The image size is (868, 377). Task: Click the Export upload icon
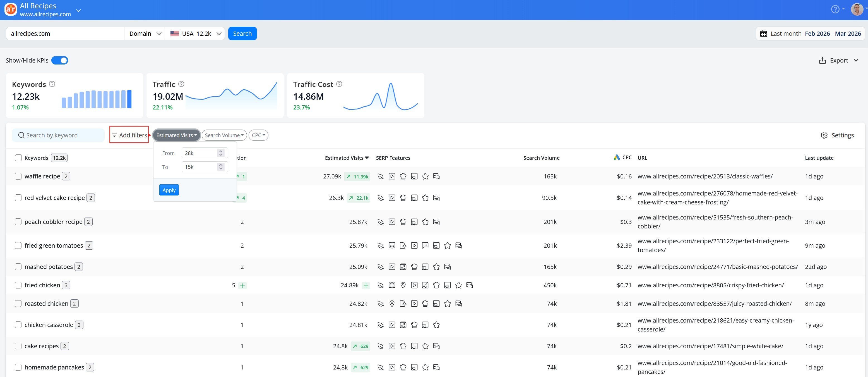[x=822, y=61]
